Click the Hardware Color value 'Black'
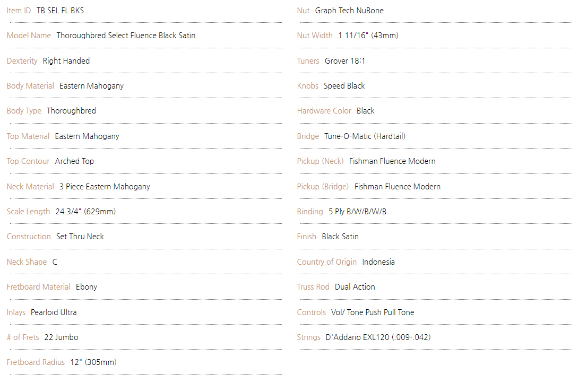Viewport: 587px width, 392px height. [365, 111]
